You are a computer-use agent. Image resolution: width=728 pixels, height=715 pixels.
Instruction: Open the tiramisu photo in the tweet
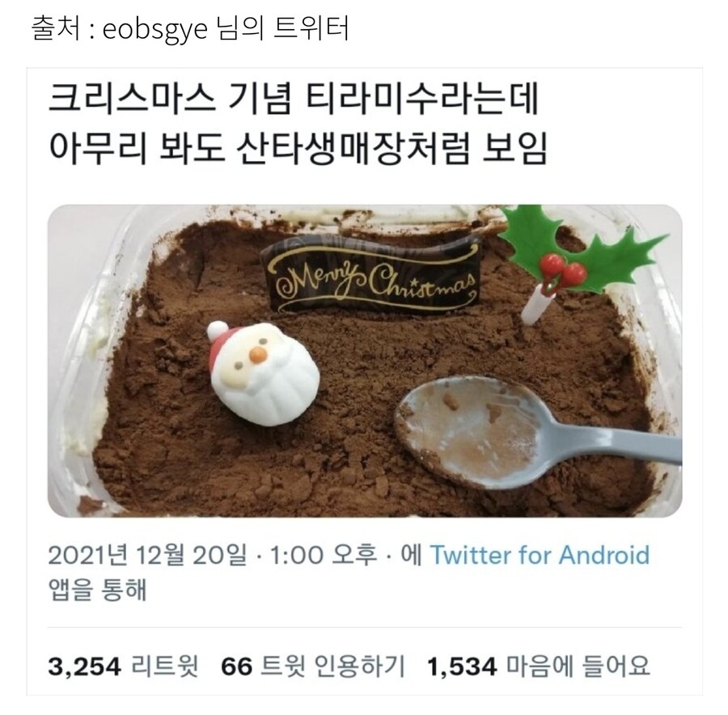tap(365, 361)
